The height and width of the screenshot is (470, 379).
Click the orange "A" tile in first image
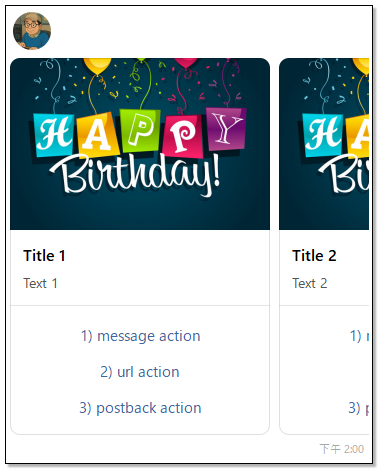point(98,136)
